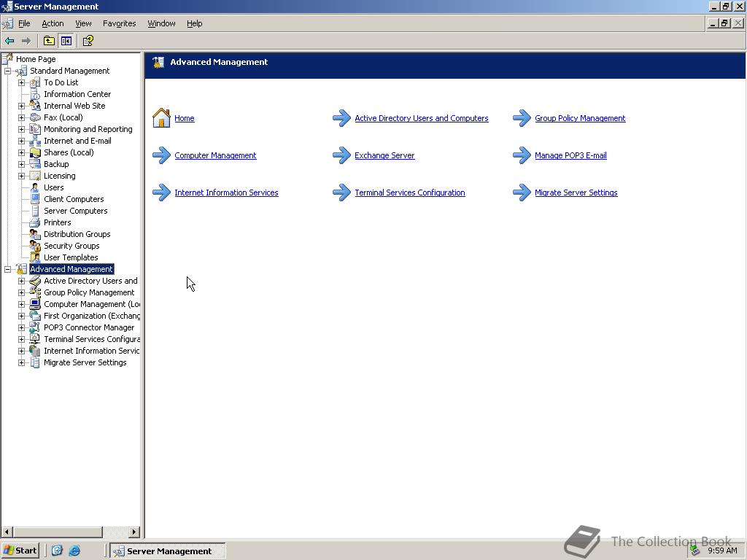Viewport: 747px width, 560px height.
Task: Click the Show Desktop quick launch icon
Action: 57,551
